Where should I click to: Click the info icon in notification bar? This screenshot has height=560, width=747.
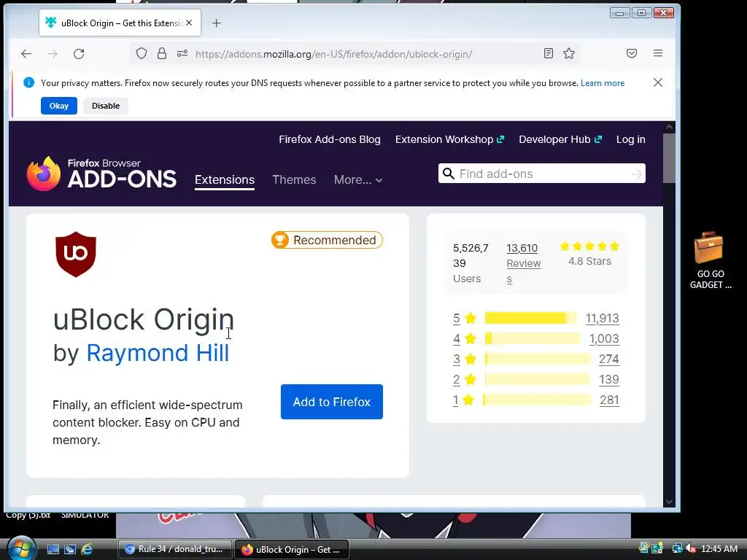coord(28,82)
